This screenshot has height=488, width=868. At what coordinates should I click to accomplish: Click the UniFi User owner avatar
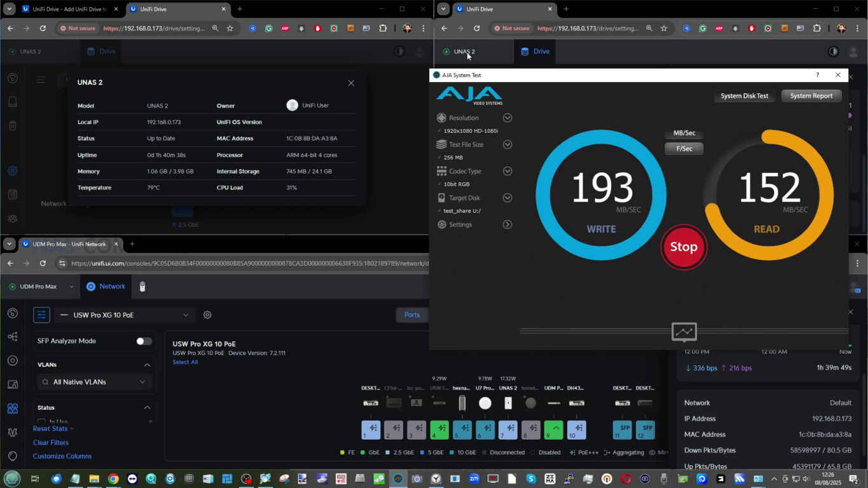click(x=293, y=105)
